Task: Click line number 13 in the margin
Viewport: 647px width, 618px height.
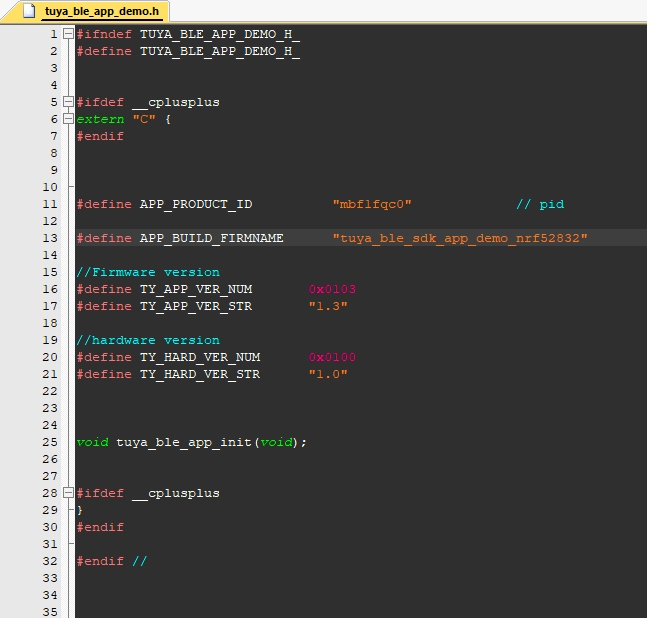Action: point(50,238)
